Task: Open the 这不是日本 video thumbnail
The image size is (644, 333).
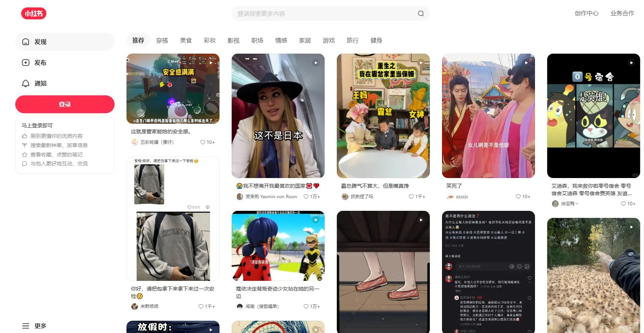Action: (x=278, y=116)
